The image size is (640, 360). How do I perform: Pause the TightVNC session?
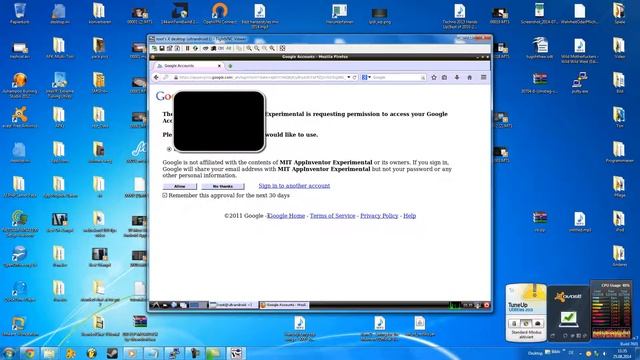tap(187, 48)
